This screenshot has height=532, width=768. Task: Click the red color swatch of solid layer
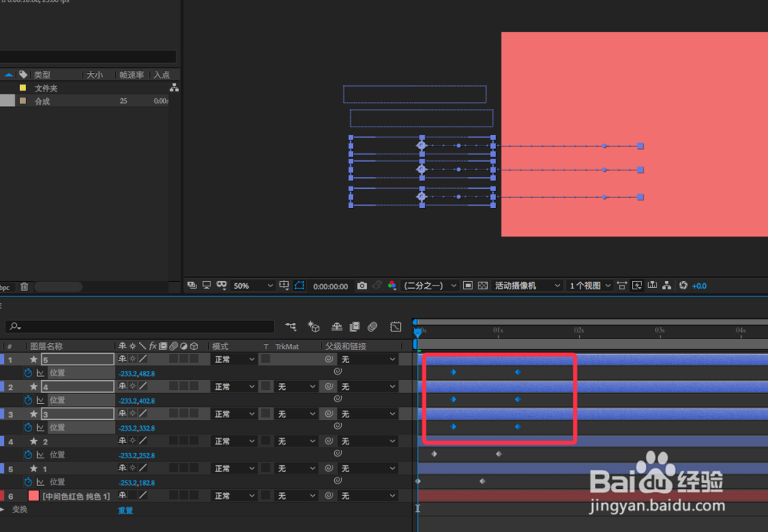click(x=33, y=496)
